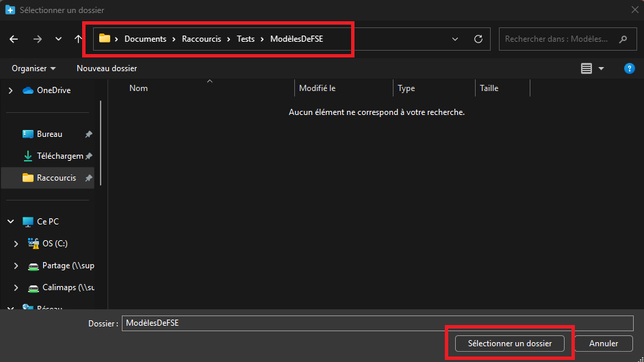This screenshot has height=362, width=644.
Task: Click Nouveau dossier in toolbar
Action: click(x=107, y=68)
